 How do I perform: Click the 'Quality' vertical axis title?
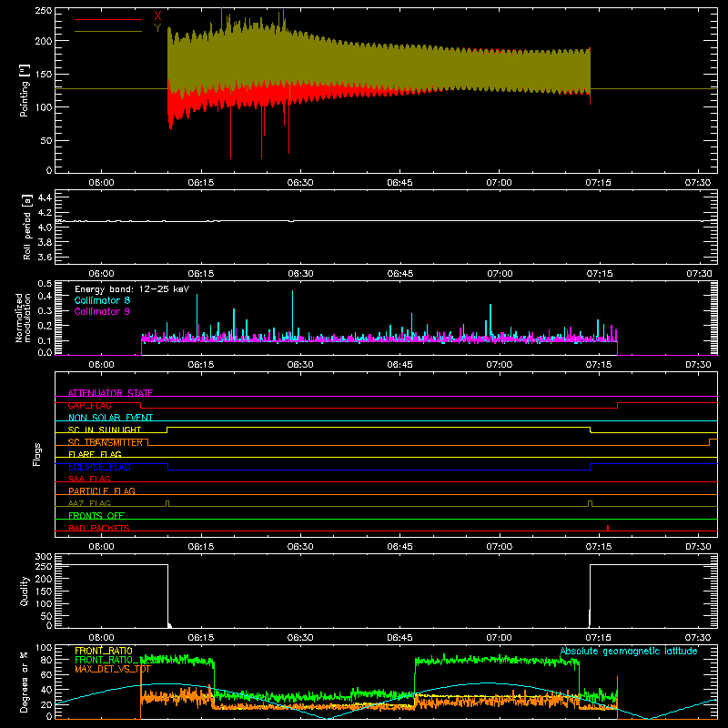(x=25, y=591)
